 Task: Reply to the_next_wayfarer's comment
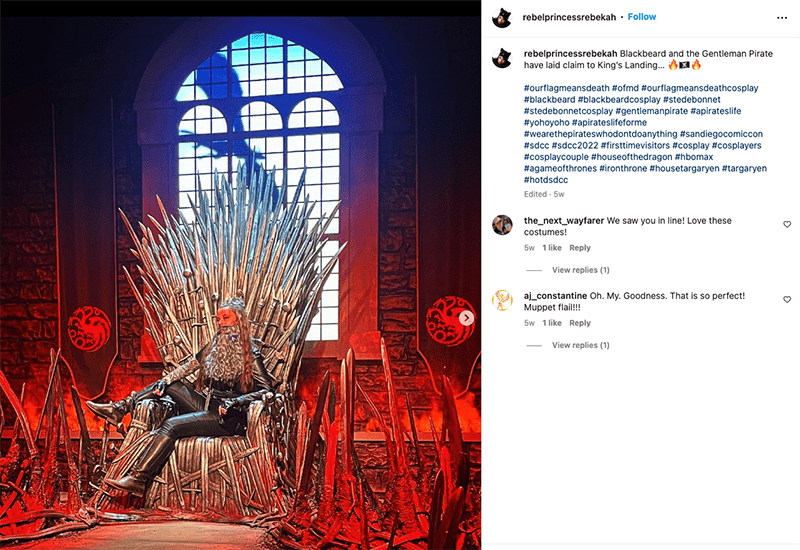pos(580,248)
